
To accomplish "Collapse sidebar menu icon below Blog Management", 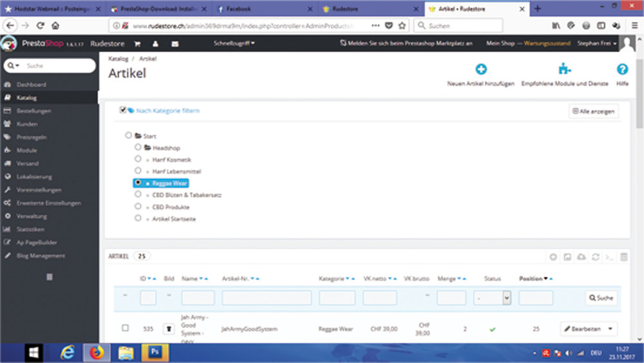I will tap(50, 277).
